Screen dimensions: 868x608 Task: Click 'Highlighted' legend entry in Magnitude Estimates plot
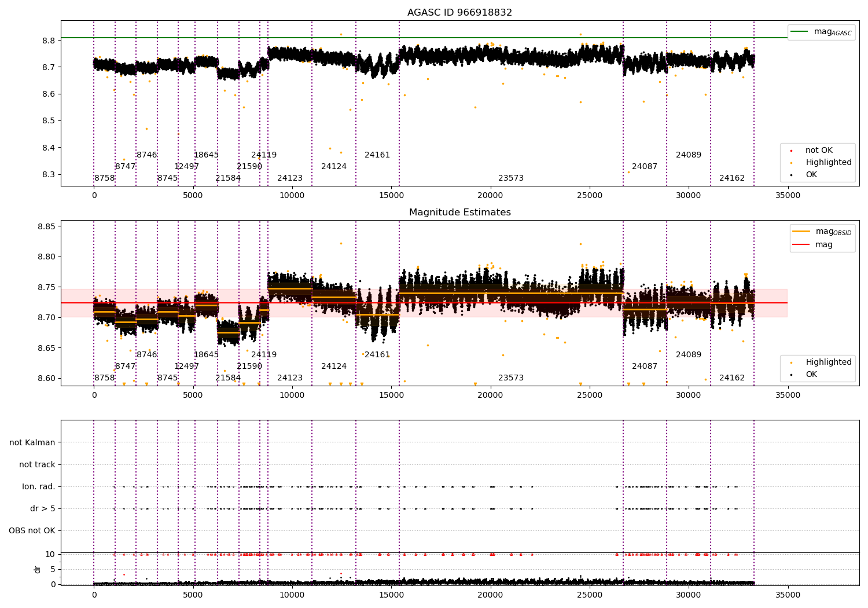tap(829, 362)
